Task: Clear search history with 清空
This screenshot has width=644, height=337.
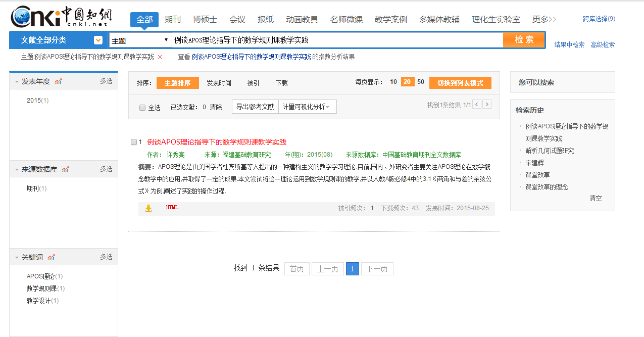Action: click(x=596, y=199)
